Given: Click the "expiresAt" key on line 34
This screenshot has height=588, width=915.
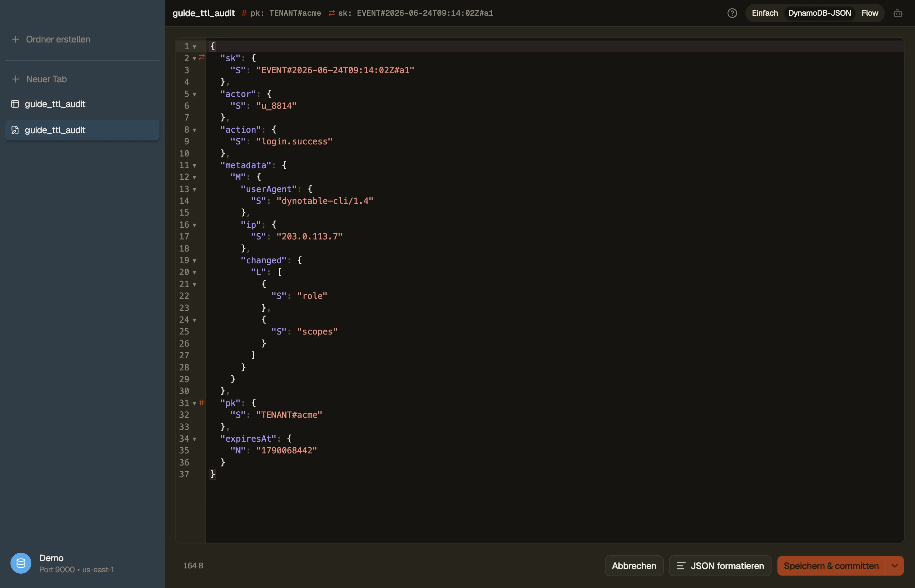Looking at the screenshot, I should click(248, 439).
